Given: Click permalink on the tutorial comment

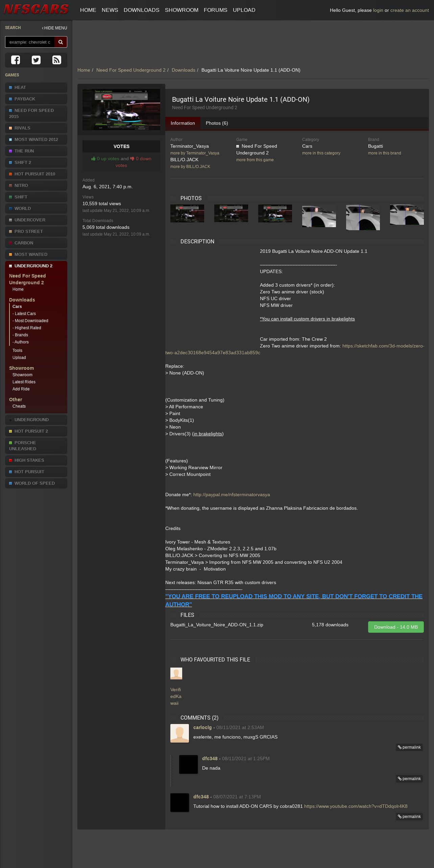Looking at the screenshot, I should click(409, 817).
